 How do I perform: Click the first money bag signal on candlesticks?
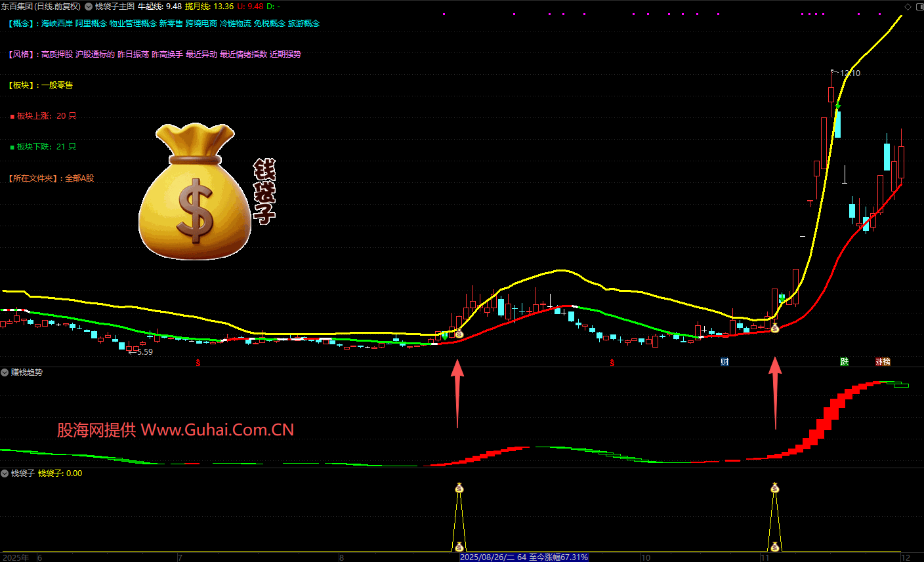pyautogui.click(x=459, y=334)
